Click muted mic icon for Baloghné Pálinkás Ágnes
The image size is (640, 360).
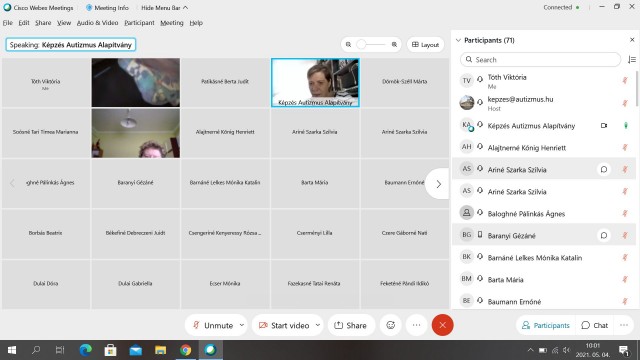[625, 213]
